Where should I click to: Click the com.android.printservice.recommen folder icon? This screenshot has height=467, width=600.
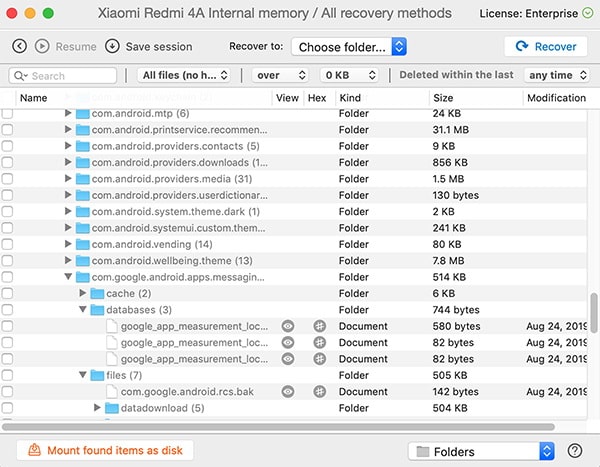(x=83, y=130)
